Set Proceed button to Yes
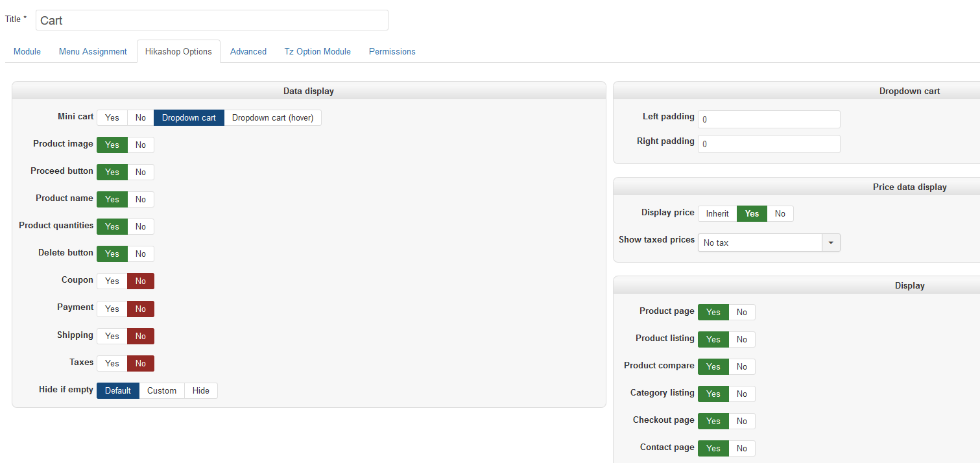The height and width of the screenshot is (463, 980). coord(112,172)
